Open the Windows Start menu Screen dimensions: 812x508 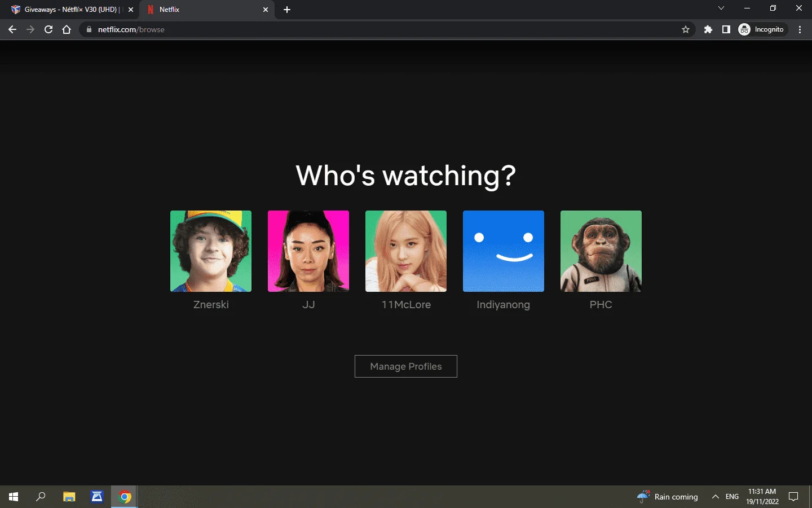click(14, 497)
